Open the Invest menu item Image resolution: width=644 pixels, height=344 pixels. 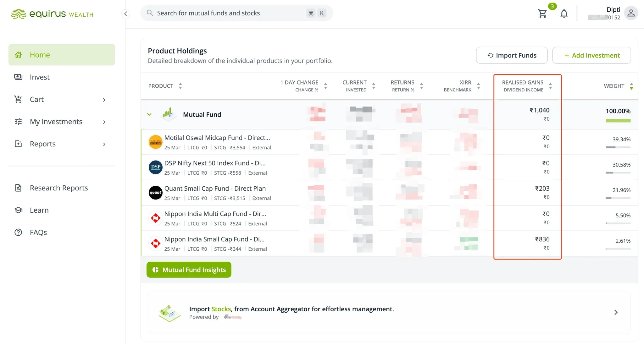pos(62,77)
